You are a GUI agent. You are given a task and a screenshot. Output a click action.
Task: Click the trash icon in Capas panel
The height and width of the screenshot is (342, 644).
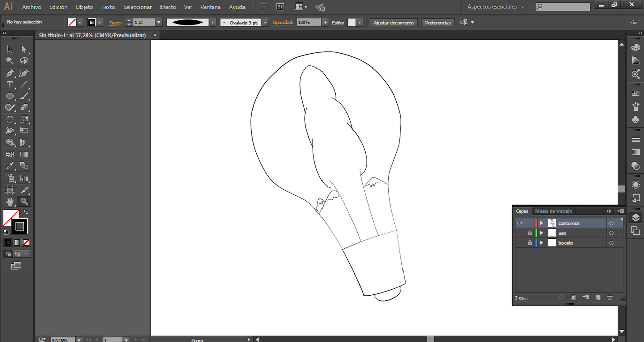610,298
